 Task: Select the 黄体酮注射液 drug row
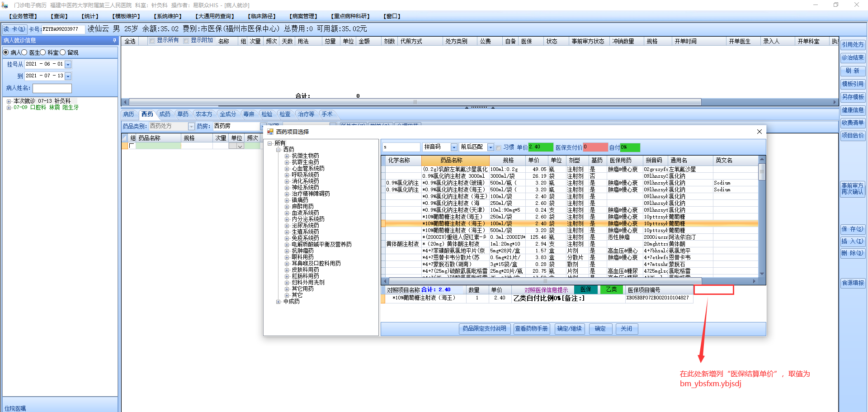pyautogui.click(x=570, y=244)
